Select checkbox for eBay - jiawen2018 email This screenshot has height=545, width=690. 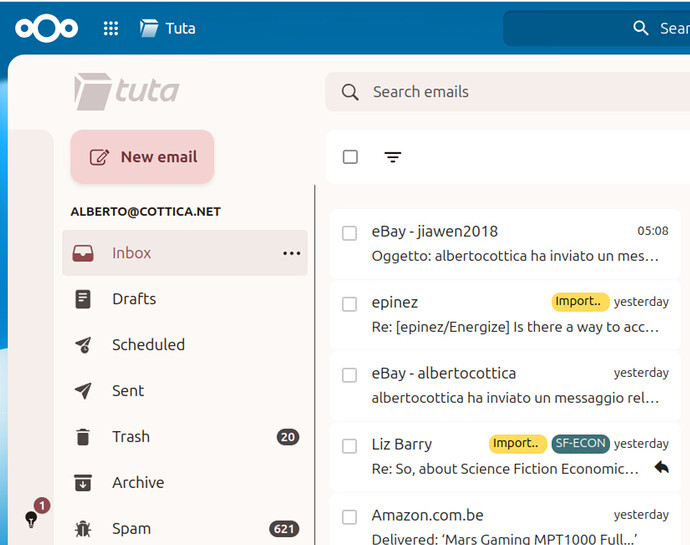tap(349, 233)
